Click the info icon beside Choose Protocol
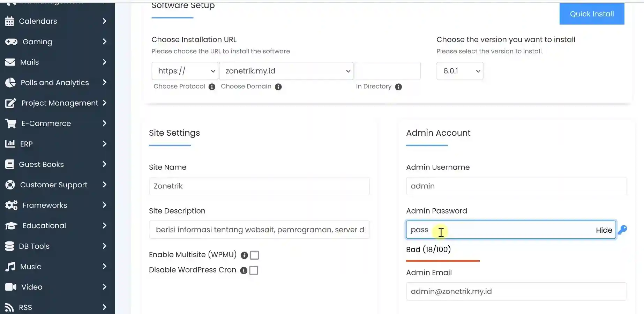Viewport: 644px width, 314px height. tap(212, 87)
